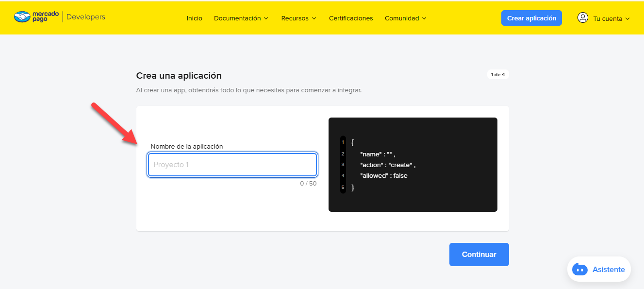The height and width of the screenshot is (289, 644).
Task: Click the Continuar button
Action: point(479,255)
